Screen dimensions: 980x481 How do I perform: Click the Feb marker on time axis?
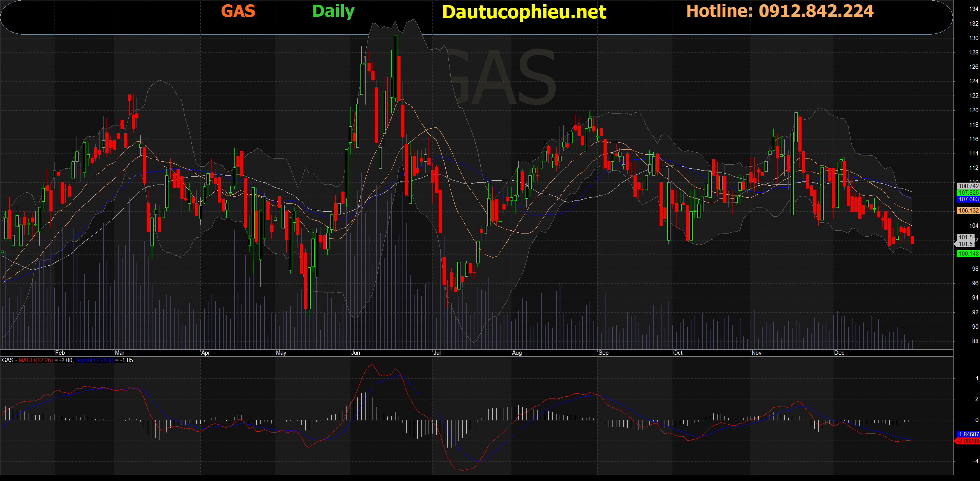pyautogui.click(x=60, y=353)
